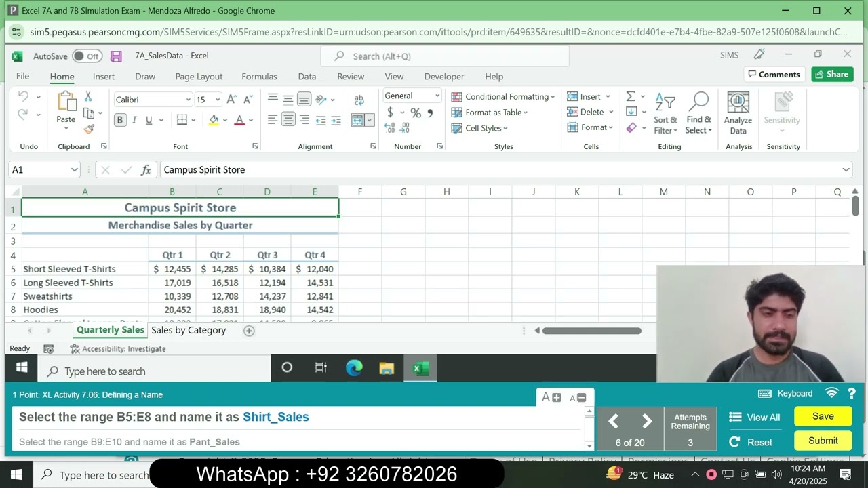Click the Reset button

tap(751, 442)
